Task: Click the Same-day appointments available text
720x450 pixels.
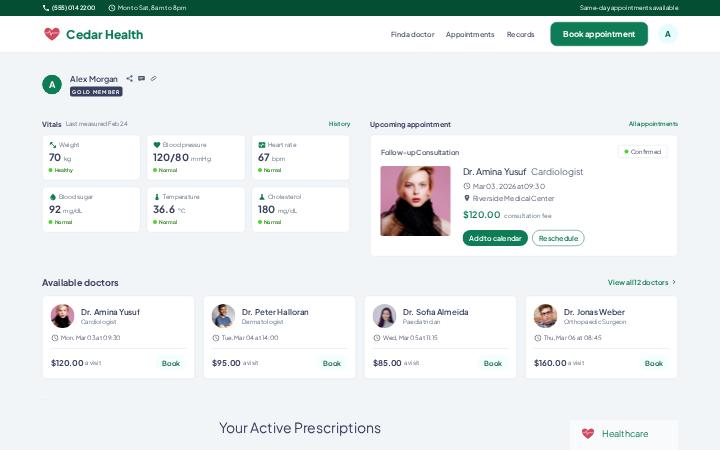Action: click(x=629, y=8)
